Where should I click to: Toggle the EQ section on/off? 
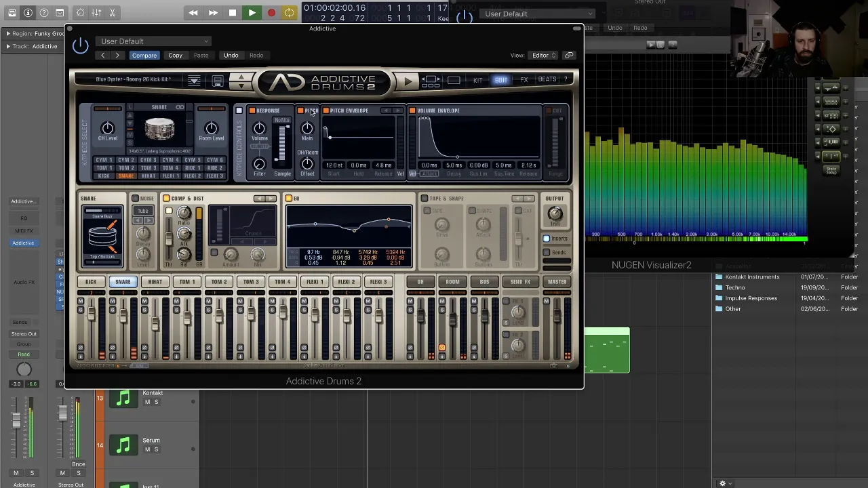pos(288,199)
